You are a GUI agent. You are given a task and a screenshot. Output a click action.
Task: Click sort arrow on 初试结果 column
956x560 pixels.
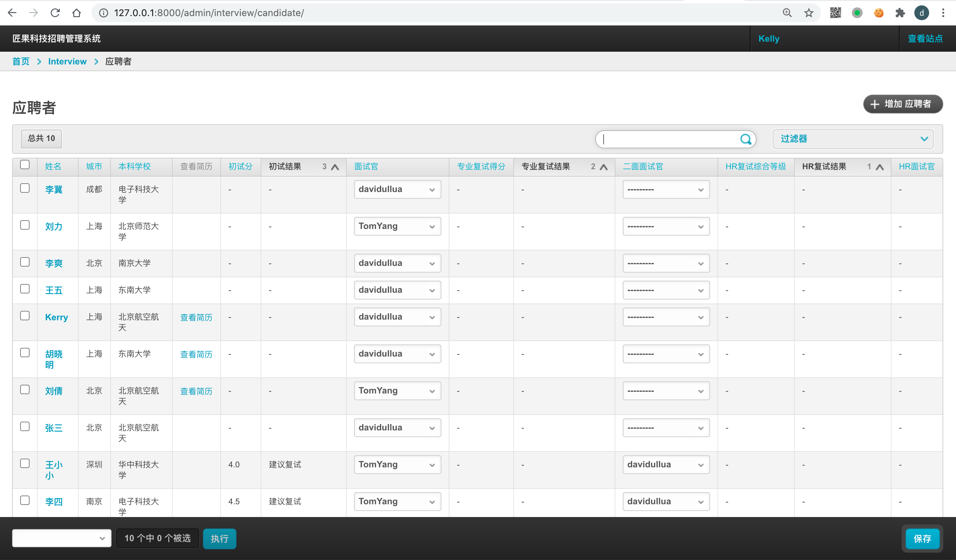click(335, 167)
